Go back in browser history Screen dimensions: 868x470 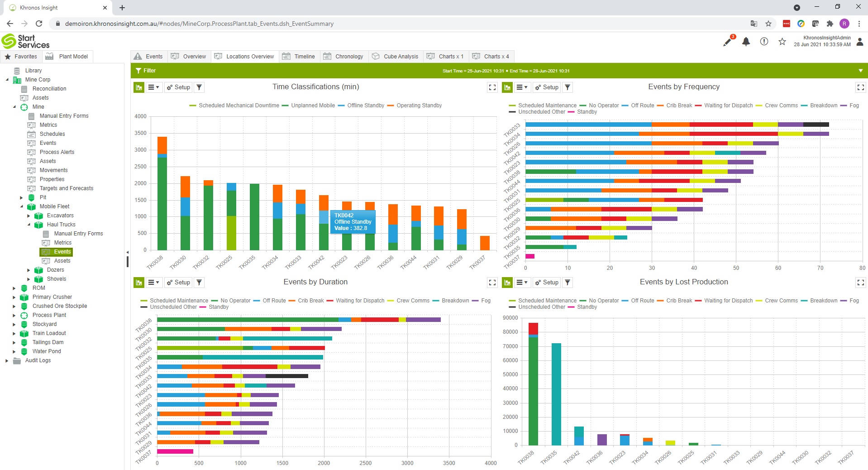(10, 24)
